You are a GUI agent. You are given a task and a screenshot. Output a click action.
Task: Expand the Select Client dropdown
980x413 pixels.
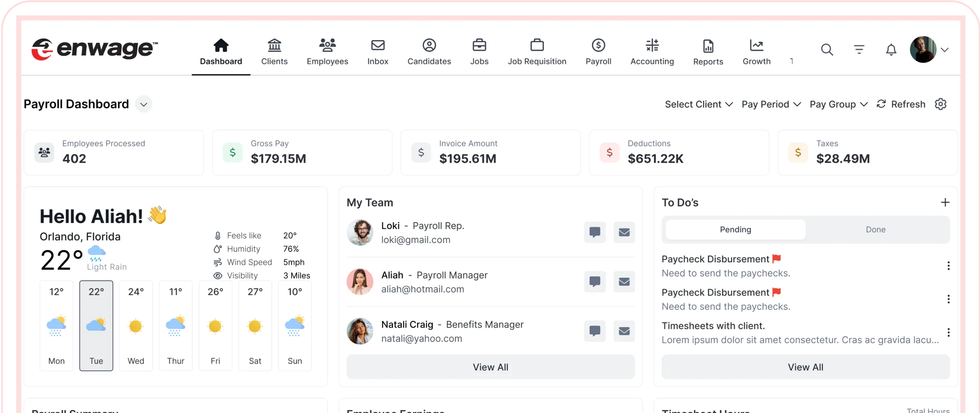tap(699, 104)
